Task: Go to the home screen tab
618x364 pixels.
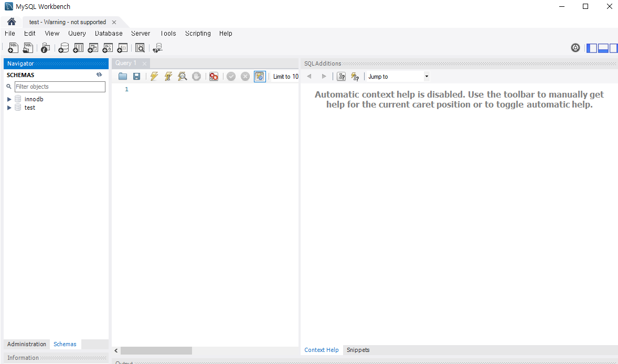Action: [12, 22]
